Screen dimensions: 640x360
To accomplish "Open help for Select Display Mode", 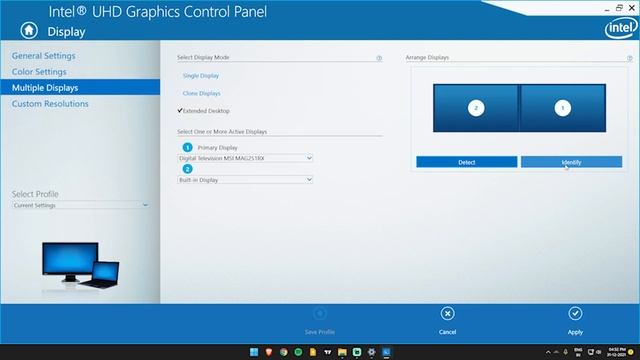I will coord(379,58).
